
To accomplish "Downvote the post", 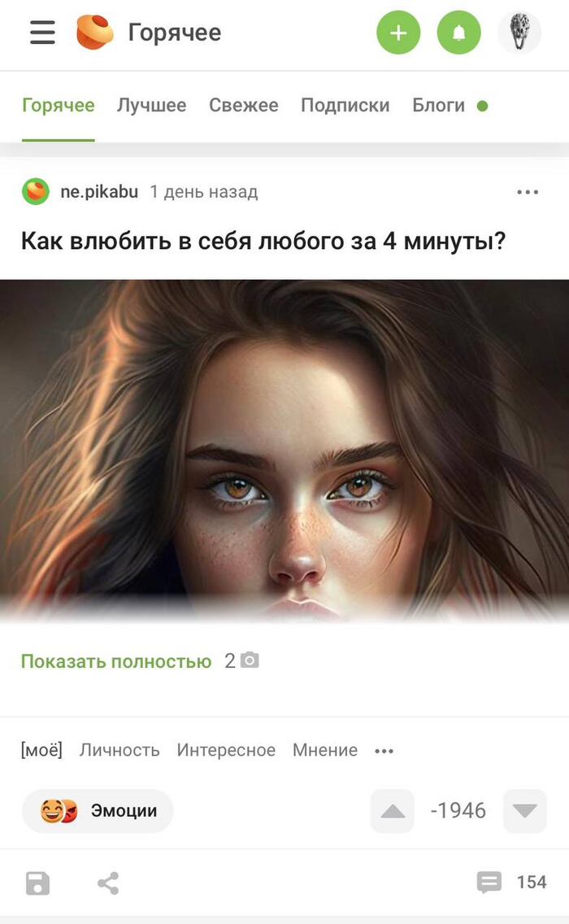I will (x=525, y=811).
